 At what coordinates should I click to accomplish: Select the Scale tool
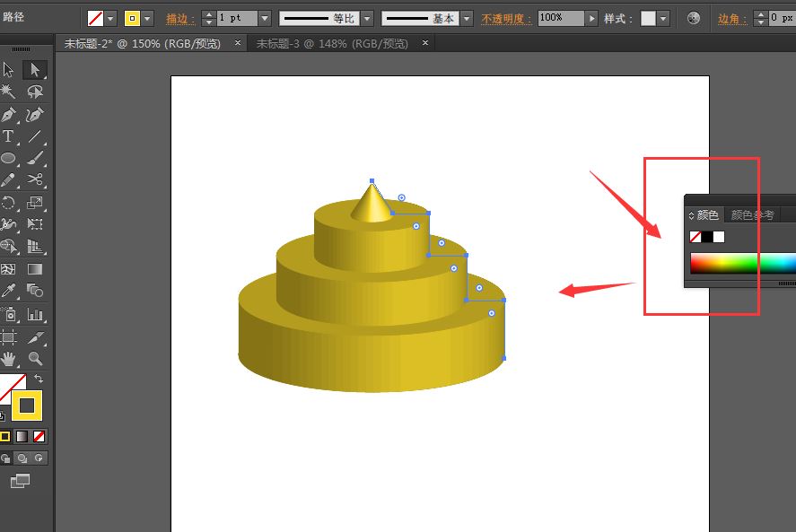(x=34, y=203)
